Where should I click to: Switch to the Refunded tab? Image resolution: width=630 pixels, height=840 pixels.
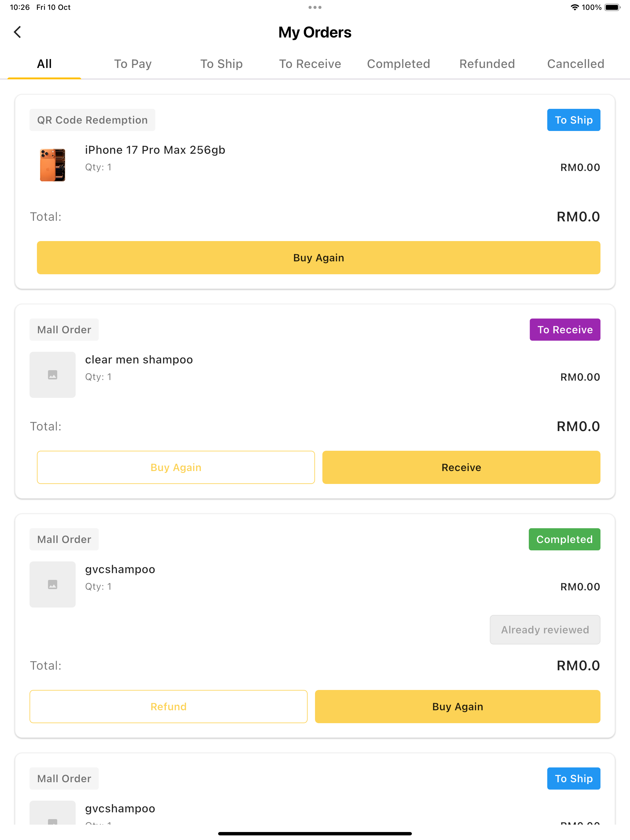487,64
